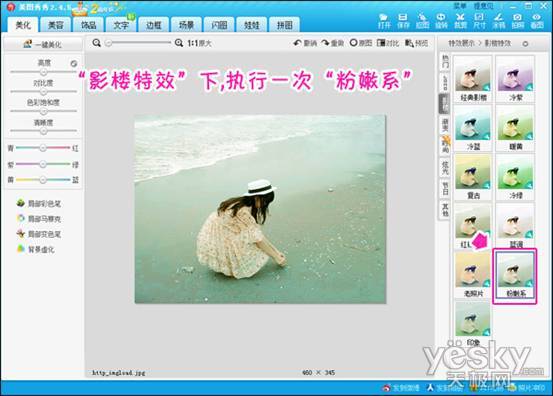Select the 热门 effects side tab

(445, 62)
